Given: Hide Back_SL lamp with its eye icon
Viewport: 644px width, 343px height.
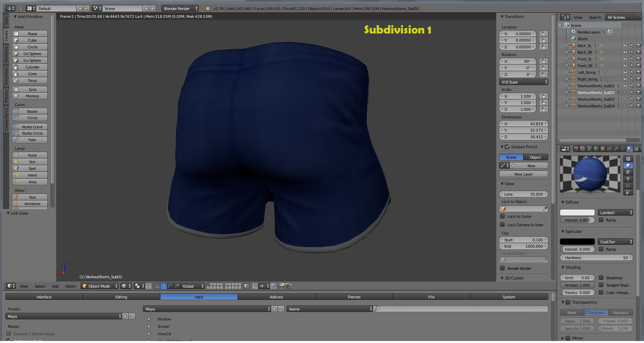Looking at the screenshot, I should coord(625,46).
